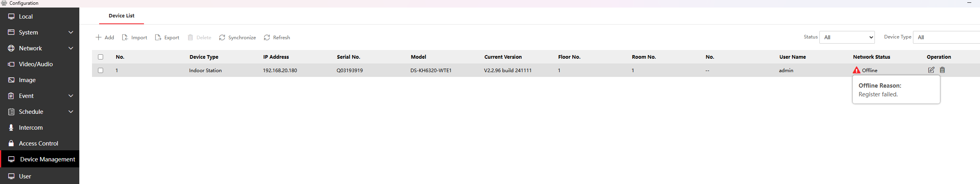This screenshot has height=184, width=980.
Task: Switch to the Device List tab
Action: pos(121,16)
